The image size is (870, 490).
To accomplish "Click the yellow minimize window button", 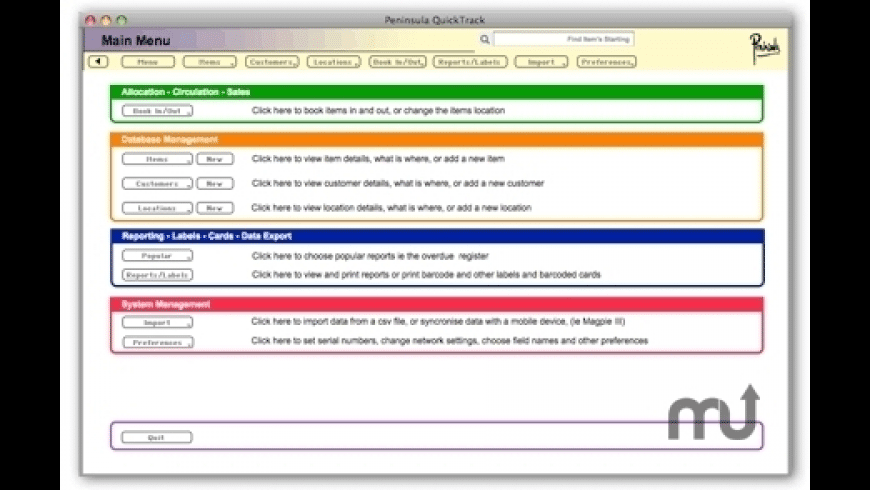I will click(x=106, y=20).
